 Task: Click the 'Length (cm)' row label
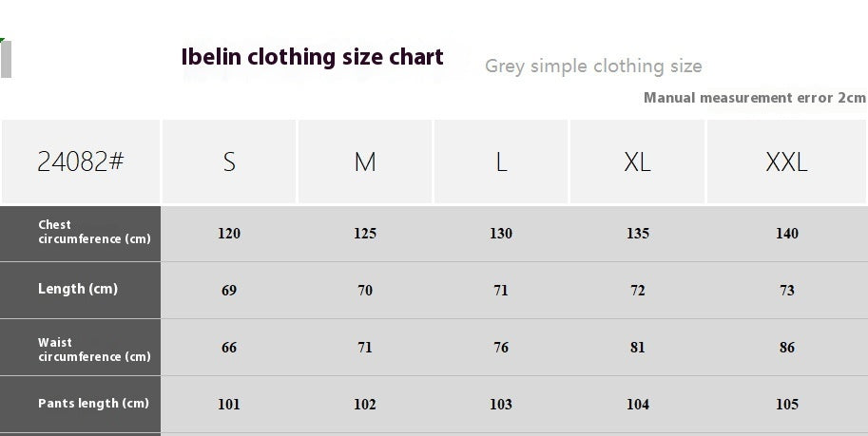78,290
